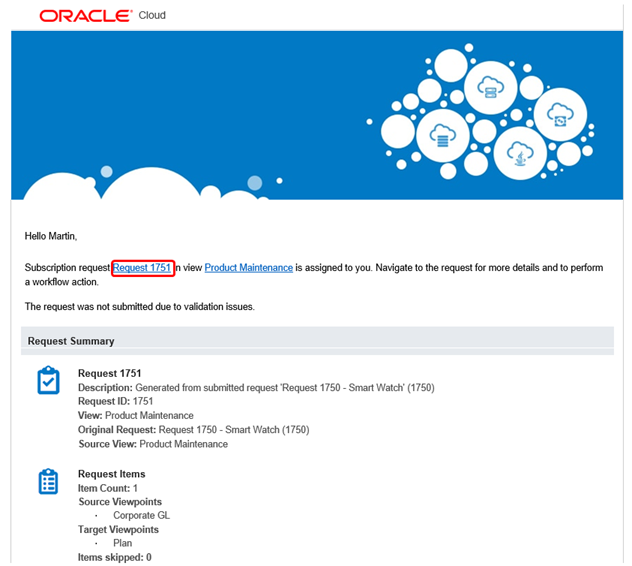Select the 'Request ID: 1751' line
Viewport: 632px width, 566px height.
click(x=116, y=401)
